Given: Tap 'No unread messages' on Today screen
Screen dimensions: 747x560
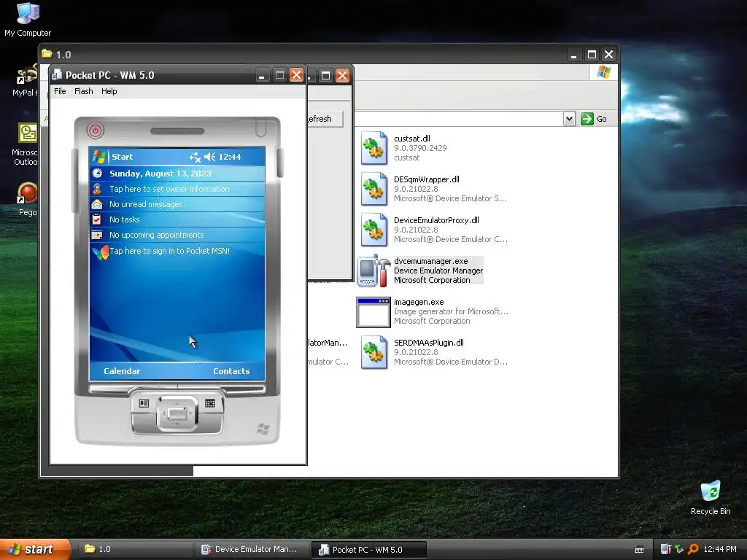Looking at the screenshot, I should (146, 204).
